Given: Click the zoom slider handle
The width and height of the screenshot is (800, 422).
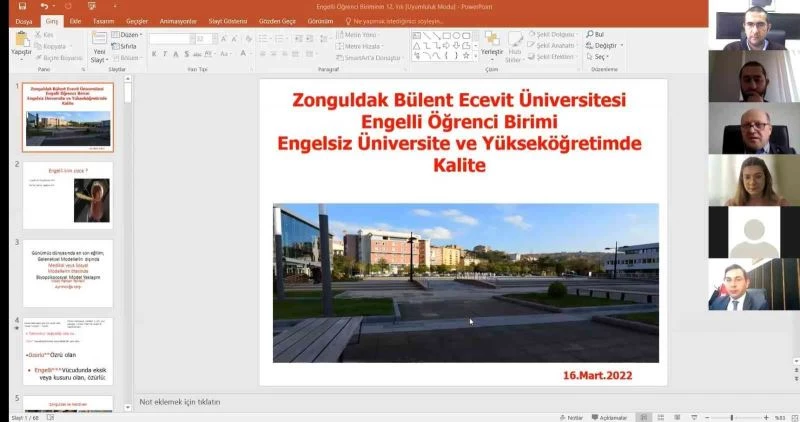Looking at the screenshot, I should 732,417.
